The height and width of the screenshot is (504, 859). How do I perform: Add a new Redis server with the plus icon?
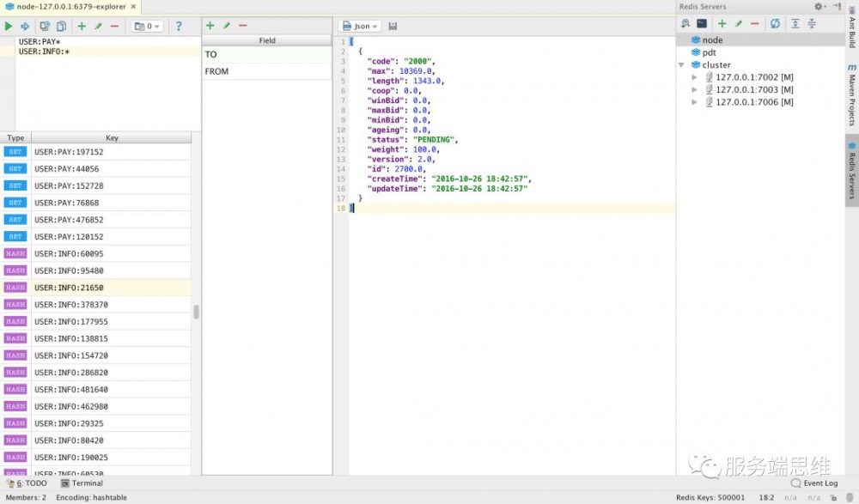(x=722, y=23)
